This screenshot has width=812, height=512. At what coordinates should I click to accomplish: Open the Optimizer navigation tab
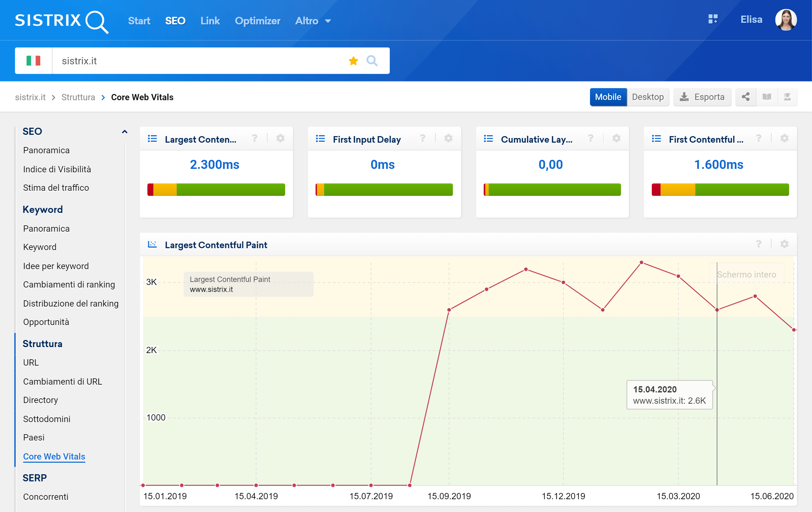[x=257, y=21]
